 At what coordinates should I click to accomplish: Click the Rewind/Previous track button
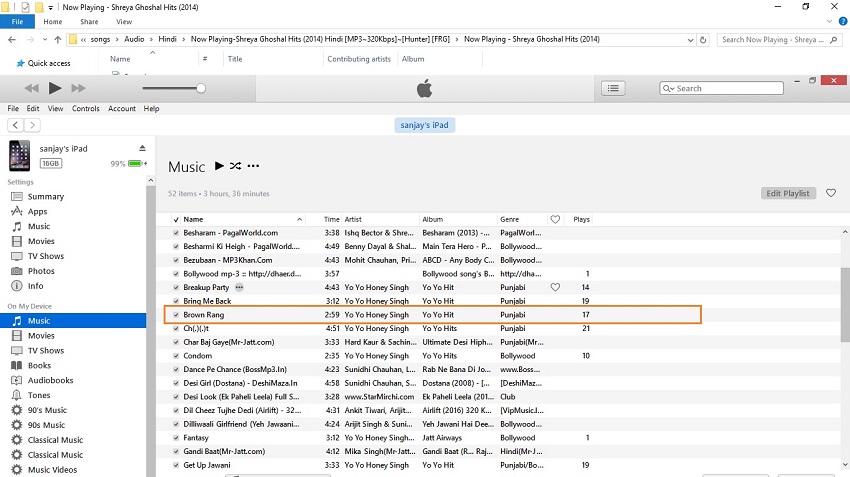point(31,88)
